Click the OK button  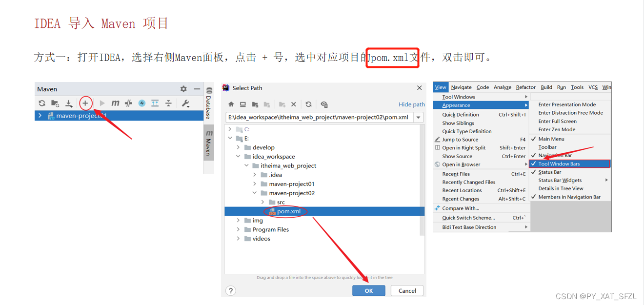pos(369,290)
